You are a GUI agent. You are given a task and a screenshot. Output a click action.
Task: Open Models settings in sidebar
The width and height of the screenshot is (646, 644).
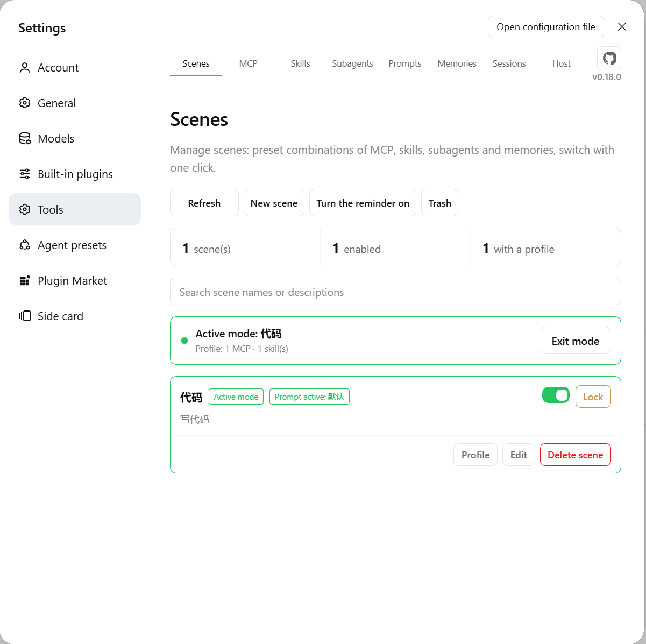(x=75, y=139)
